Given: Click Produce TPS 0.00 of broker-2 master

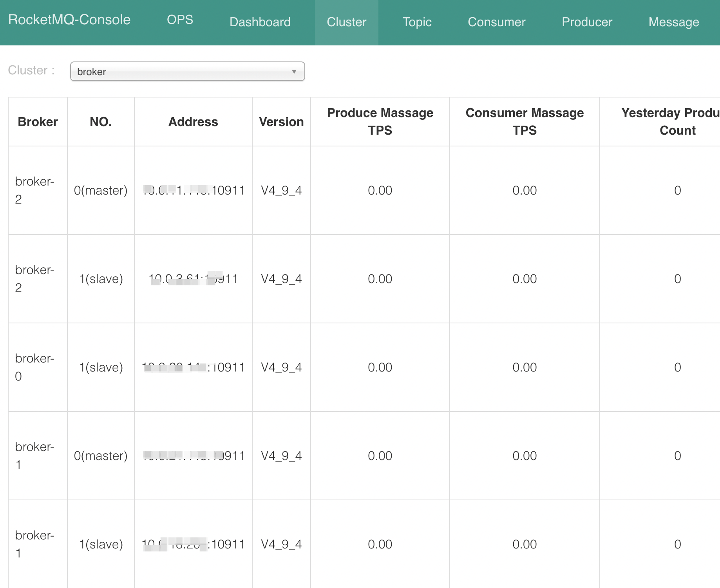Looking at the screenshot, I should [380, 190].
